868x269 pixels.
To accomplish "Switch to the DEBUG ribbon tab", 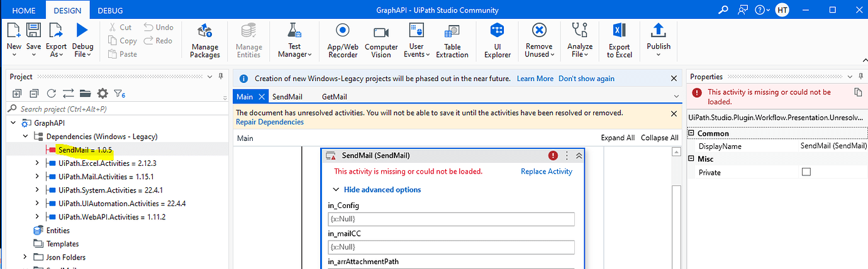I will pyautogui.click(x=110, y=11).
